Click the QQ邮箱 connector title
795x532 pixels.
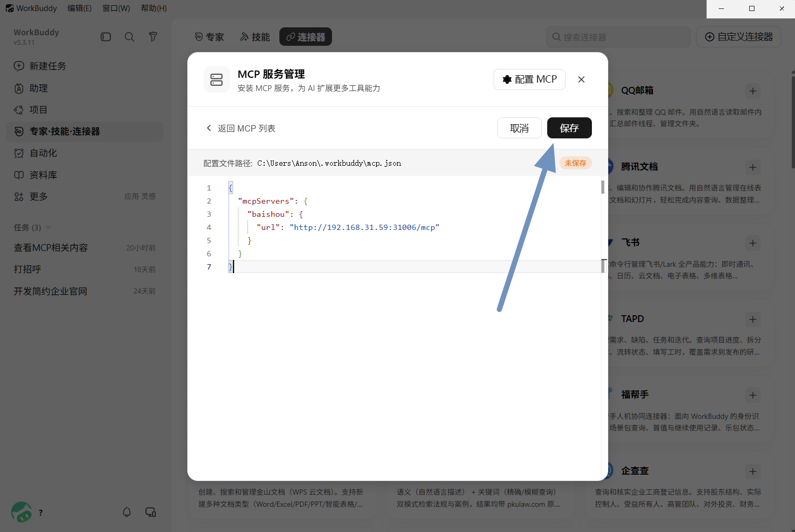(x=637, y=91)
